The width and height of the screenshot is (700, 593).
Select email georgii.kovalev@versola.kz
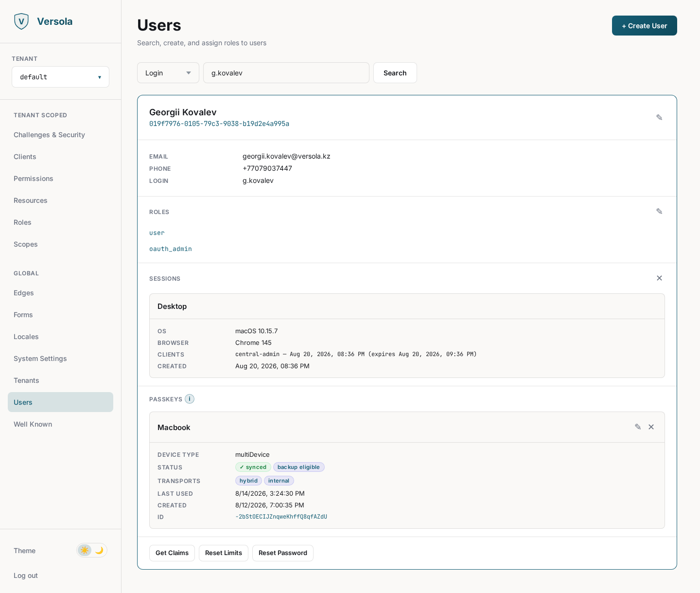(286, 156)
